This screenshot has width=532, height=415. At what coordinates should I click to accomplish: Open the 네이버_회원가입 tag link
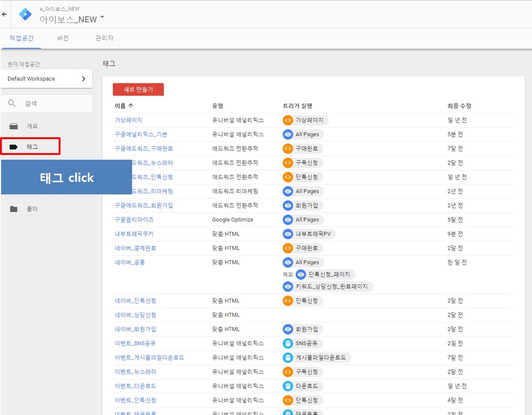[x=136, y=329]
